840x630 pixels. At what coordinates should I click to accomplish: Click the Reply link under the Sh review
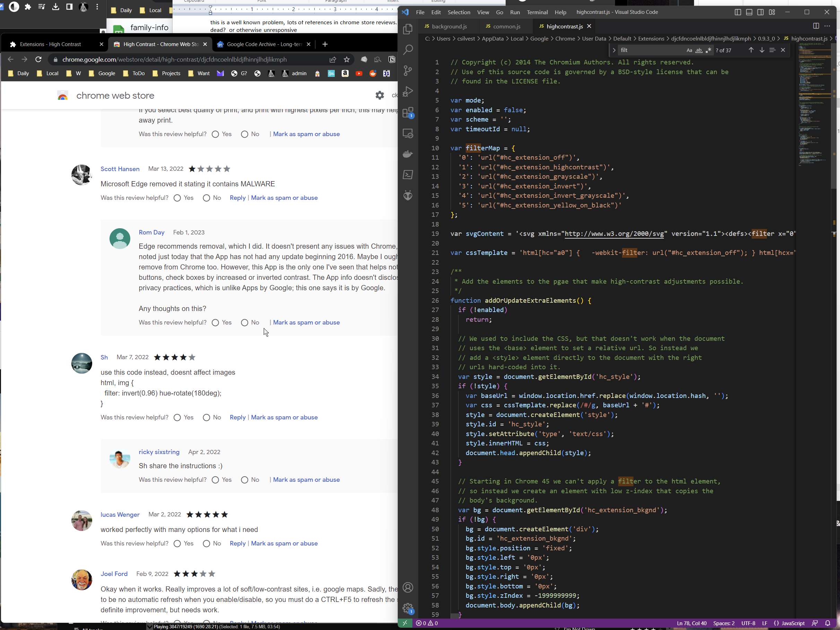click(x=238, y=417)
